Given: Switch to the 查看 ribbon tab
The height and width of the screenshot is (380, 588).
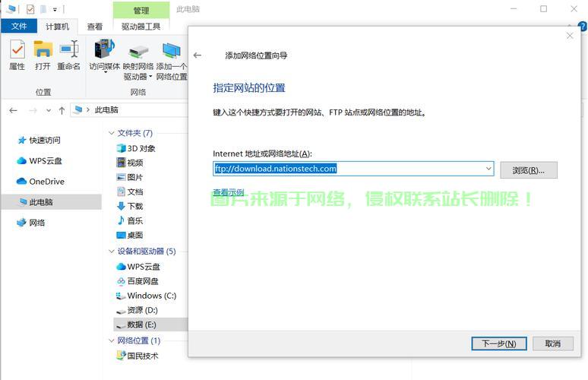Looking at the screenshot, I should click(94, 27).
